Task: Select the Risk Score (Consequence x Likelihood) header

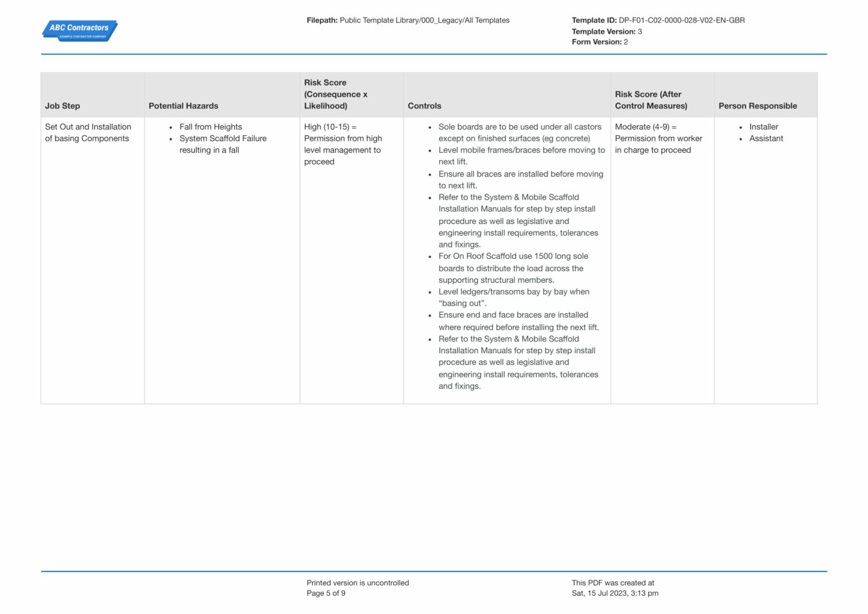Action: pos(336,94)
